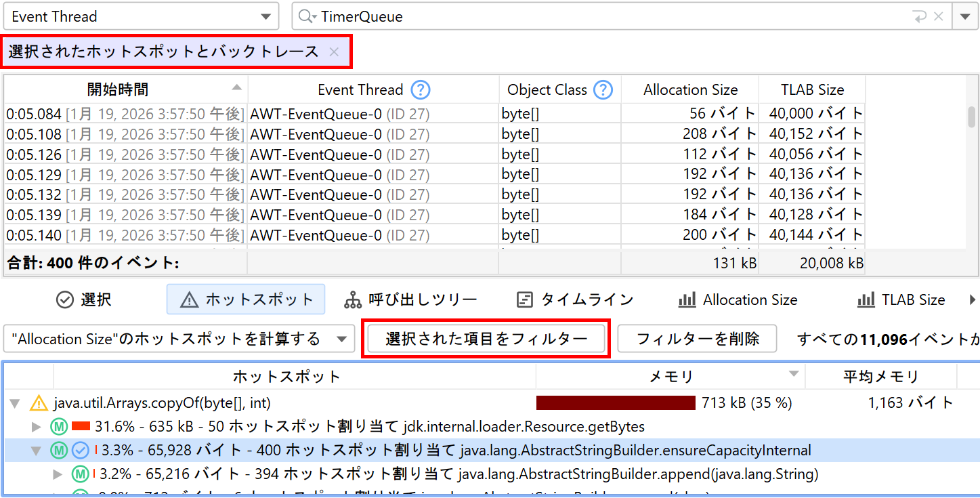The image size is (980, 498).
Task: Switch to the ホットスポット view tab
Action: click(246, 299)
